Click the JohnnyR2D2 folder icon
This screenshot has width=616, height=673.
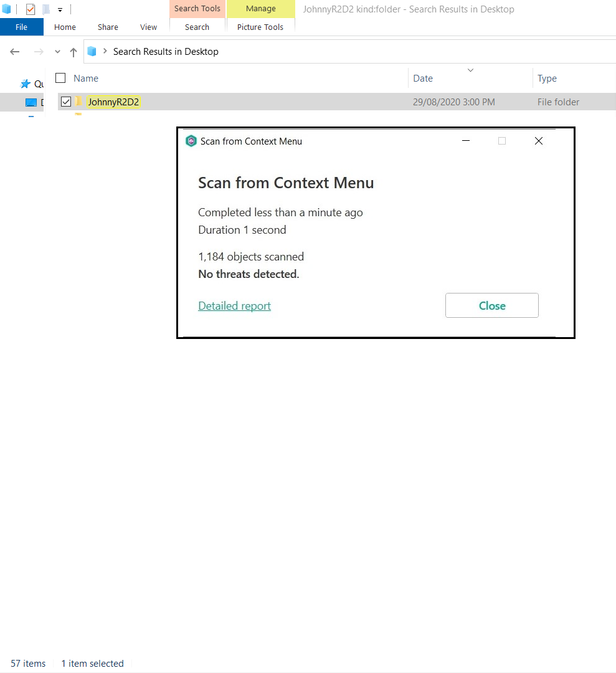pyautogui.click(x=78, y=102)
